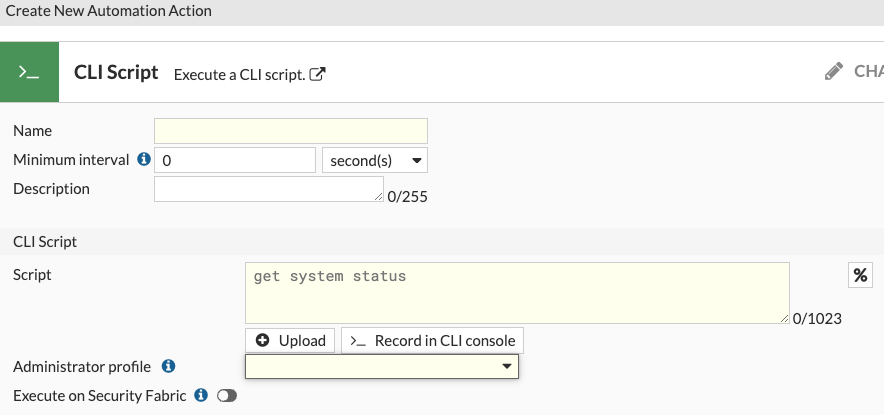Screen dimensions: 884x415
Task: Open the external link icon beside the description
Action: tap(318, 74)
